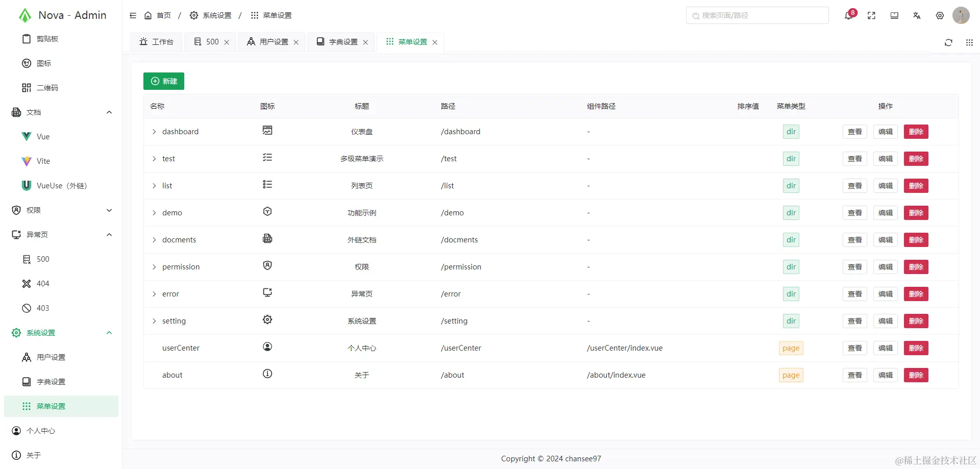Screen dimensions: 980x469
Task: Expand the test table row
Action: 154,159
